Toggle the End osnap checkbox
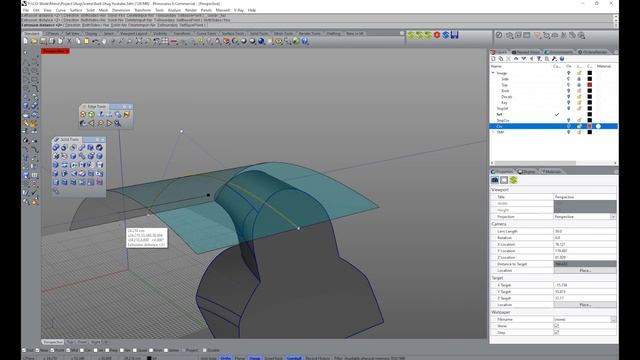 click(24, 350)
